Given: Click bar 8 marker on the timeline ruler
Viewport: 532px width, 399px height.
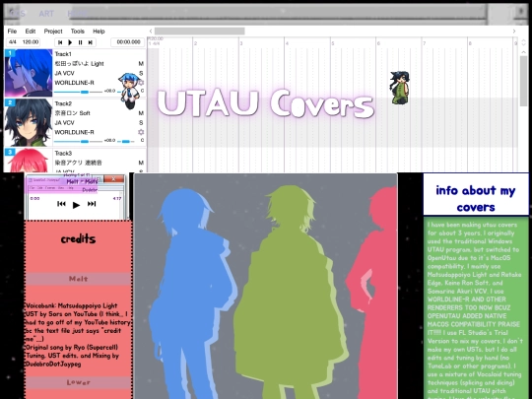Looking at the screenshot, I should tap(470, 43).
